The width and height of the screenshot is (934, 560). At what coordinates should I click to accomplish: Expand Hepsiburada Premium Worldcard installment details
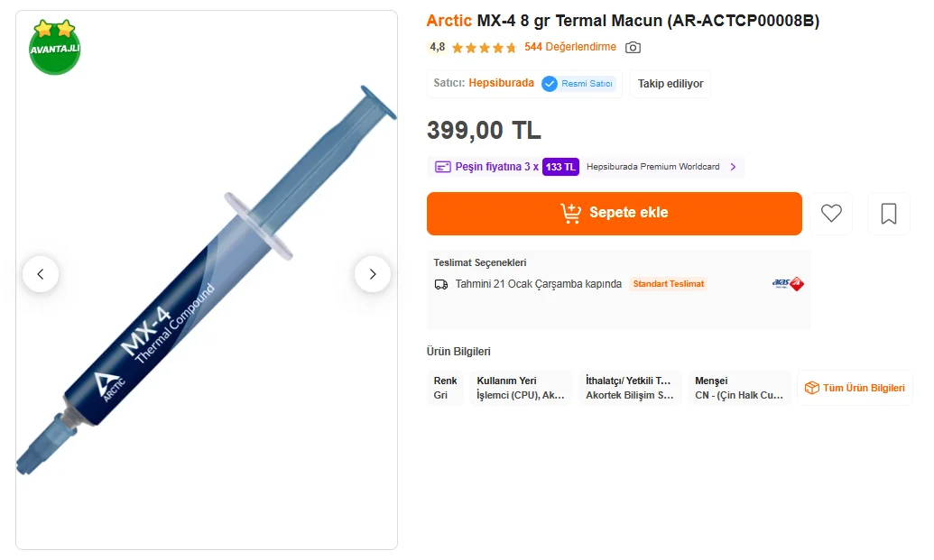(x=733, y=167)
